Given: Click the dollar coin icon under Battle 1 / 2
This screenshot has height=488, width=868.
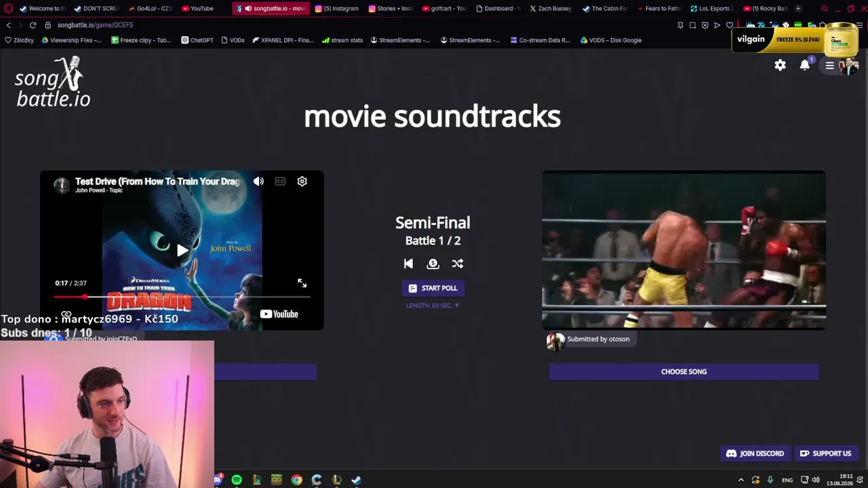Looking at the screenshot, I should point(433,264).
